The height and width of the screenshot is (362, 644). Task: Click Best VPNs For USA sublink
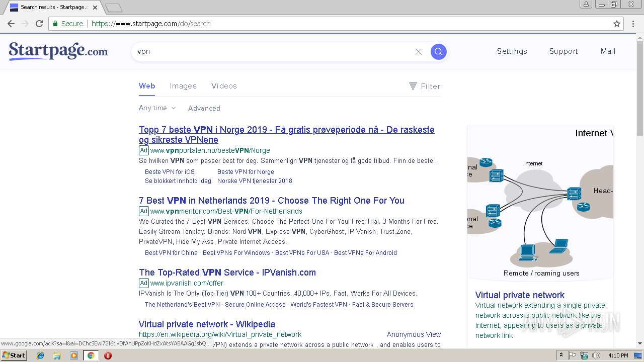click(302, 253)
